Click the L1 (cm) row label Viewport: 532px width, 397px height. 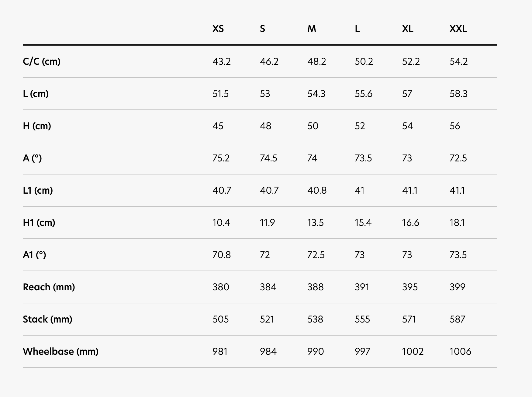pos(38,190)
